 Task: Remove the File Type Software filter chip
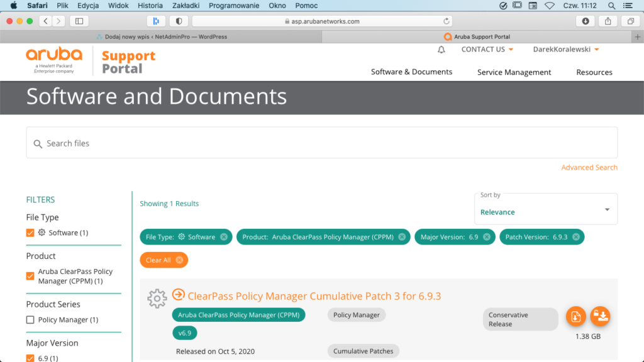coord(223,237)
